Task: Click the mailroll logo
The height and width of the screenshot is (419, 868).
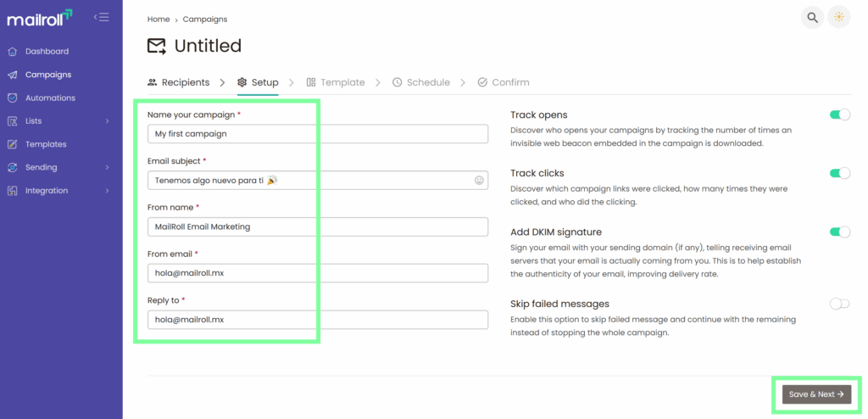Action: pos(40,17)
